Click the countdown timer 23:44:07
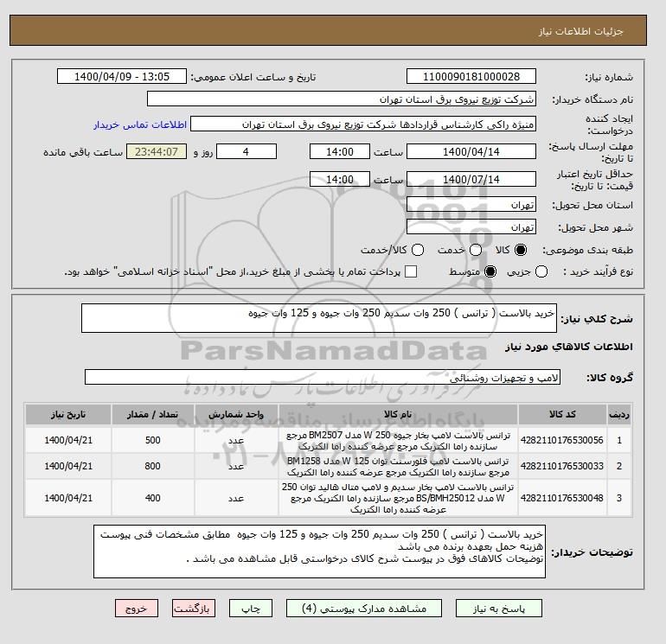Viewport: 666px width, 644px height. (x=157, y=151)
